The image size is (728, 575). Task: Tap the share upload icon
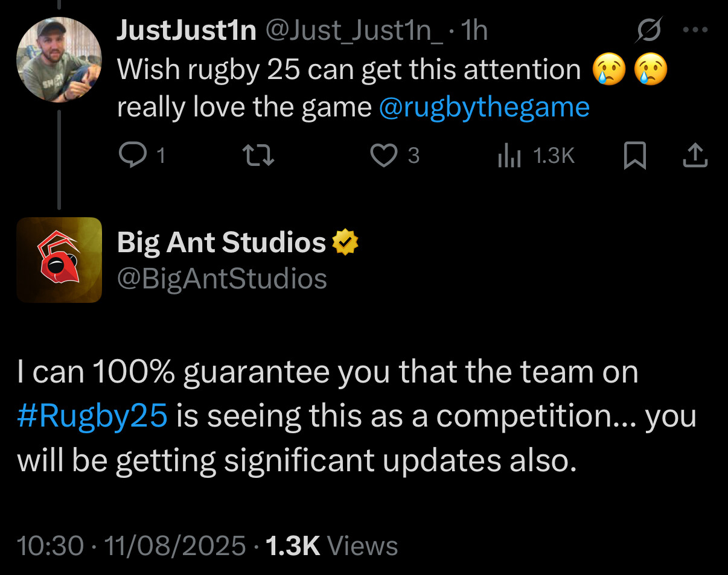694,156
